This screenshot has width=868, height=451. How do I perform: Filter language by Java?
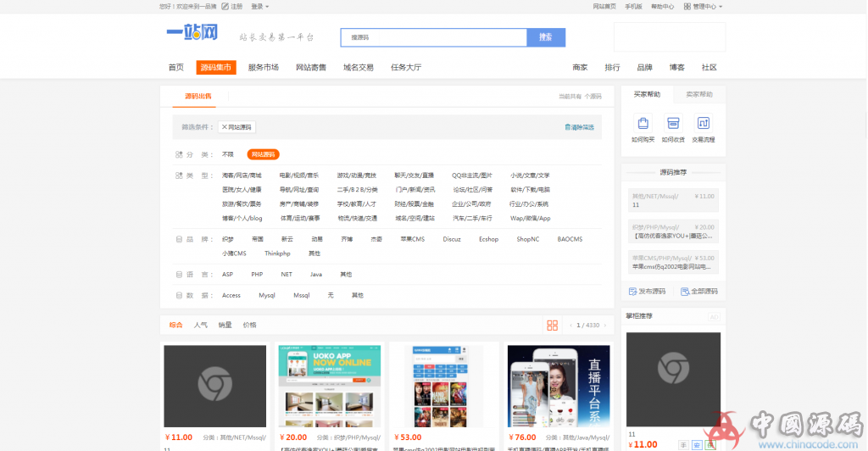click(316, 275)
